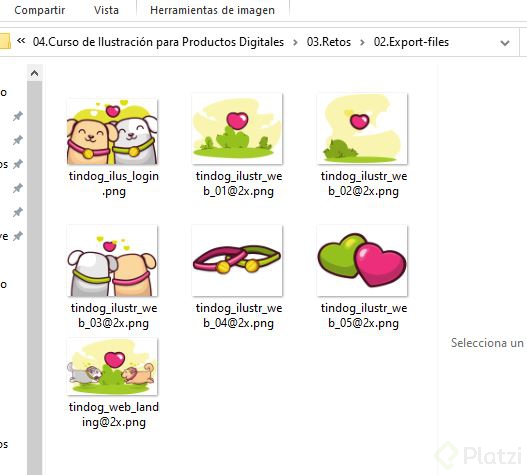This screenshot has height=475, width=527.
Task: Select the tindog_ilustr_web_03@2x.png dogs thumbnail
Action: coord(113,261)
